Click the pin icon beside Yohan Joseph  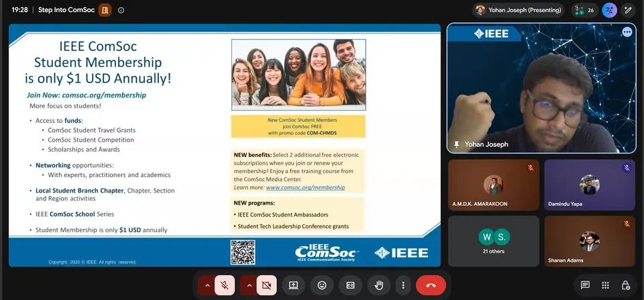[x=456, y=145]
